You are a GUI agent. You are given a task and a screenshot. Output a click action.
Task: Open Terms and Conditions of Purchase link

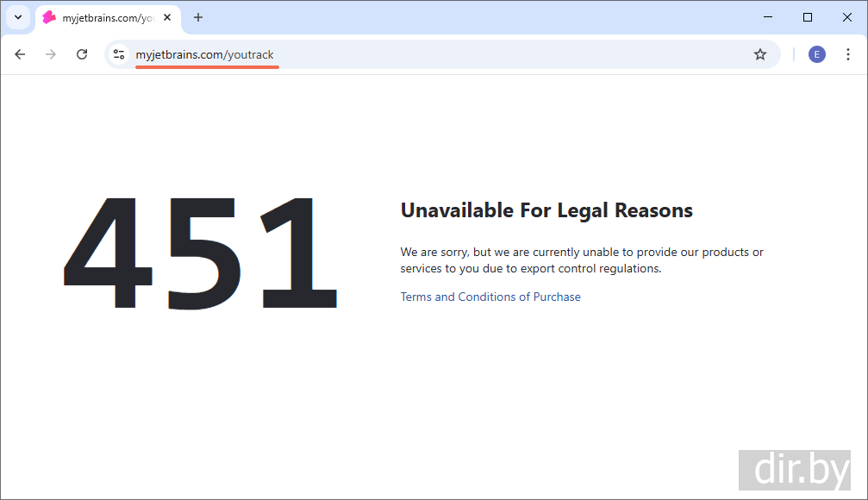click(x=490, y=297)
